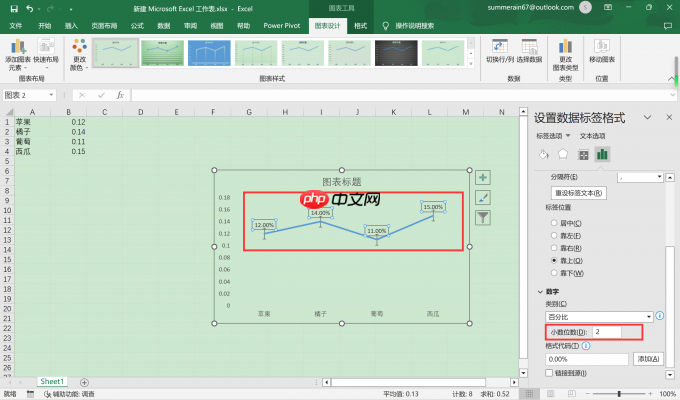Select the 靠上 label position radio

pos(554,260)
